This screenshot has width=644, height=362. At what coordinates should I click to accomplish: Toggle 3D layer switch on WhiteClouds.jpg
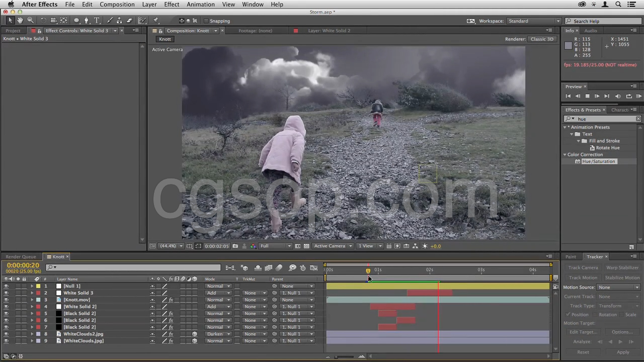point(195,341)
